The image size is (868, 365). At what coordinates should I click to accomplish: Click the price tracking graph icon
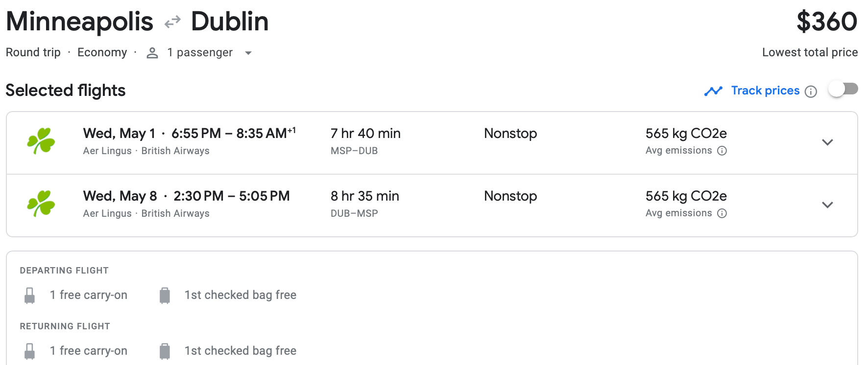713,91
